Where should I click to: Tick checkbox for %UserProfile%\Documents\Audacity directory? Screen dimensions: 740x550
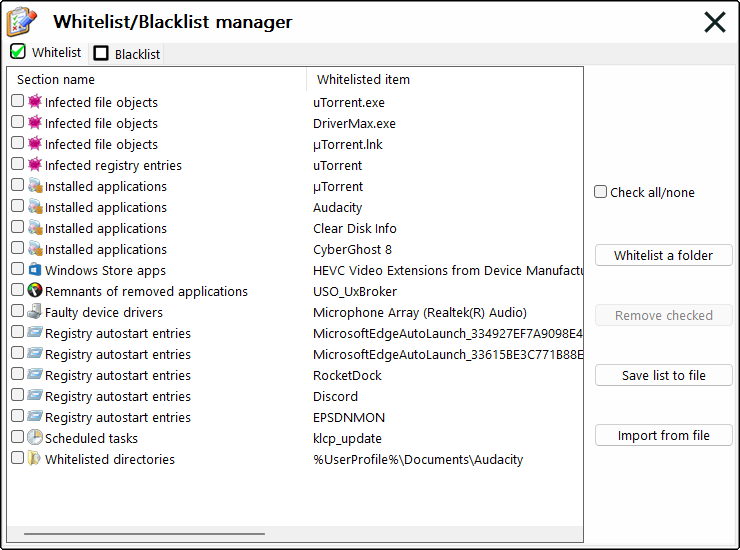(17, 457)
